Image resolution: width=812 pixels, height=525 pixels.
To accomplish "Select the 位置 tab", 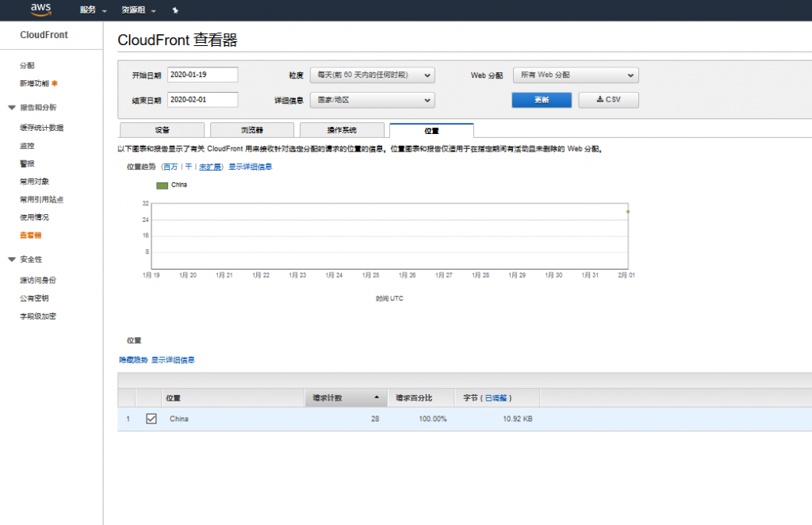I will (431, 131).
